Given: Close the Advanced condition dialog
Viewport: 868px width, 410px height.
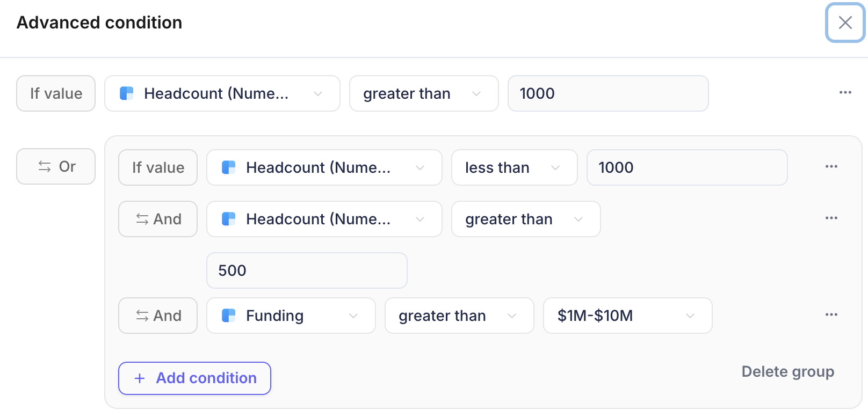Looking at the screenshot, I should pos(845,23).
